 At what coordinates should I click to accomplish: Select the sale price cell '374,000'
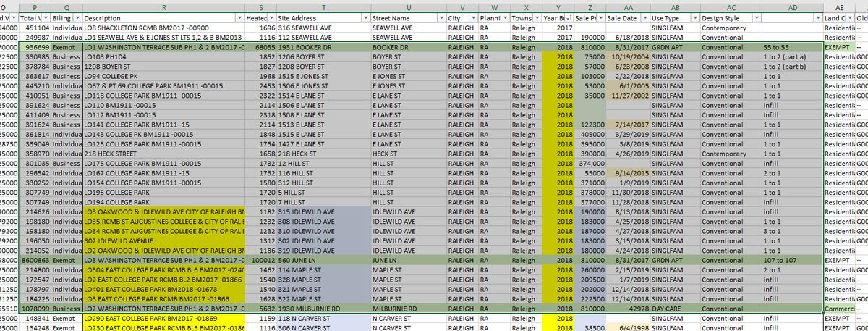[591, 164]
